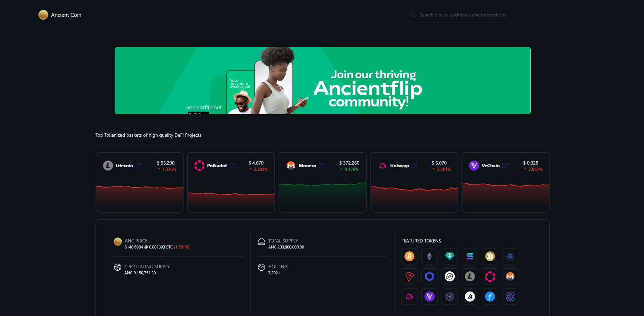Click the Circulating Supply globe icon
Image resolution: width=644 pixels, height=316 pixels.
[x=118, y=267]
